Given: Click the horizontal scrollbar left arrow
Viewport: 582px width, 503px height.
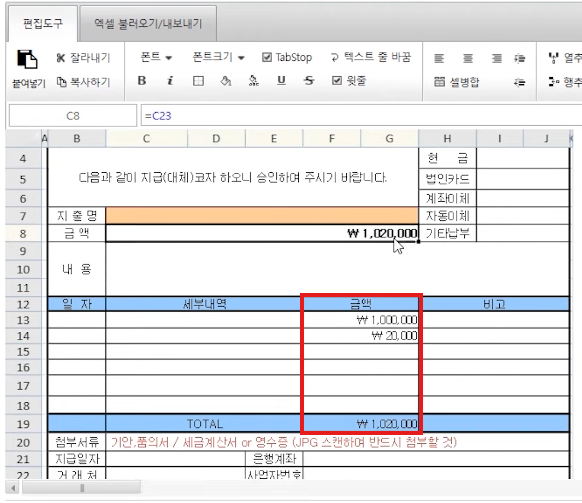Looking at the screenshot, I should 13,488.
